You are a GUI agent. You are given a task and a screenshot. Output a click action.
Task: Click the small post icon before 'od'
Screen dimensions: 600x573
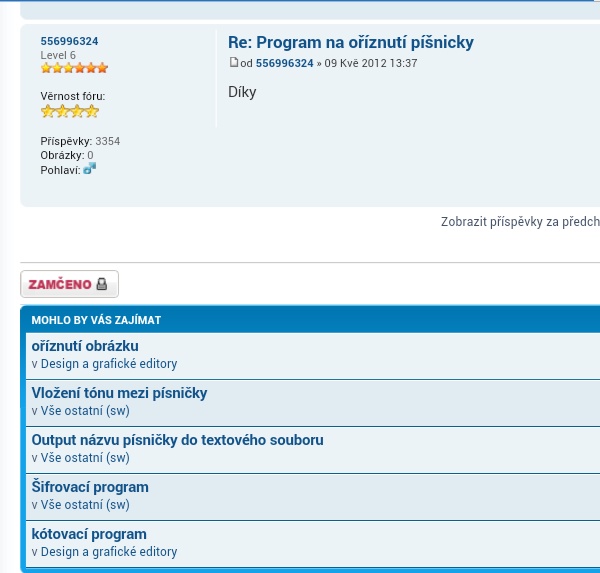tap(234, 63)
